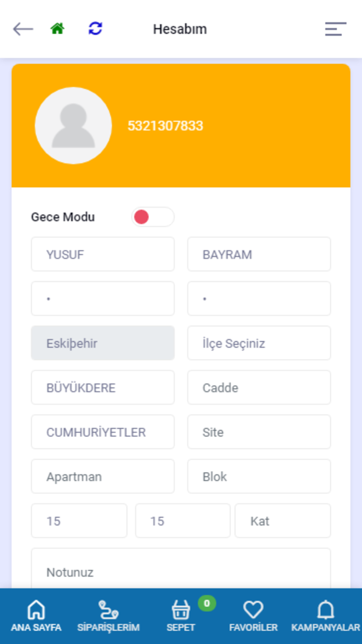Click the Notunuz note field
Image resolution: width=362 pixels, height=644 pixels.
(x=181, y=569)
